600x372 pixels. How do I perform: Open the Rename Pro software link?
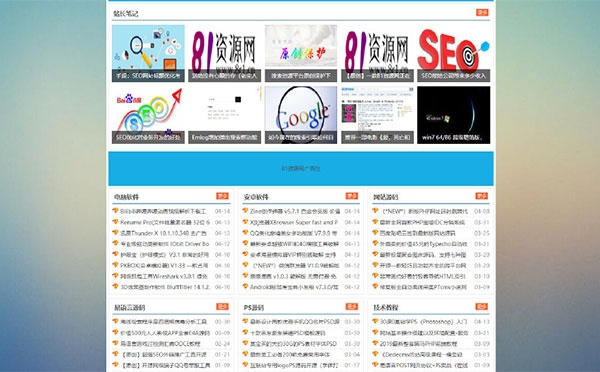165,222
